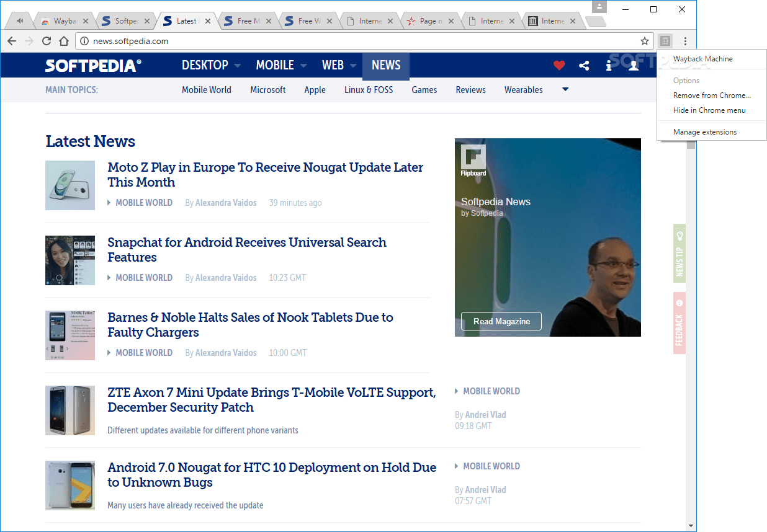
Task: Click Softpedia News title in Flipboard widget
Action: (x=496, y=202)
